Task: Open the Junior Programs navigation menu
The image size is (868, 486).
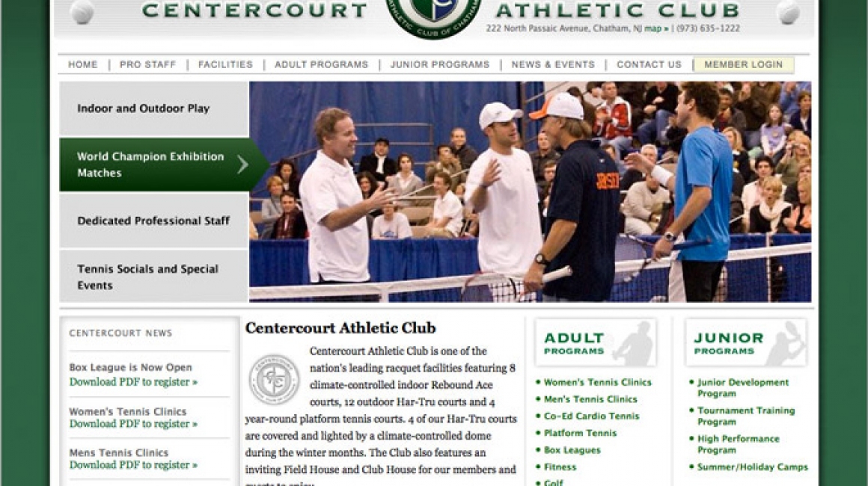Action: click(440, 65)
